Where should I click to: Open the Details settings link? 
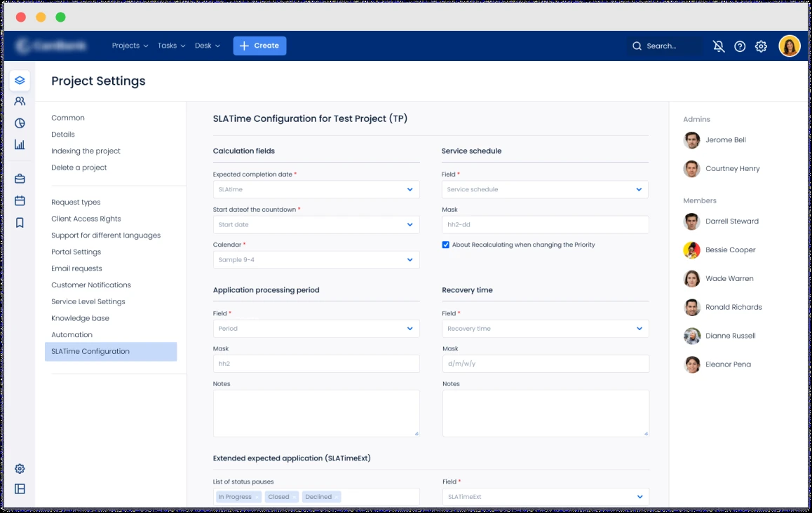coord(62,135)
